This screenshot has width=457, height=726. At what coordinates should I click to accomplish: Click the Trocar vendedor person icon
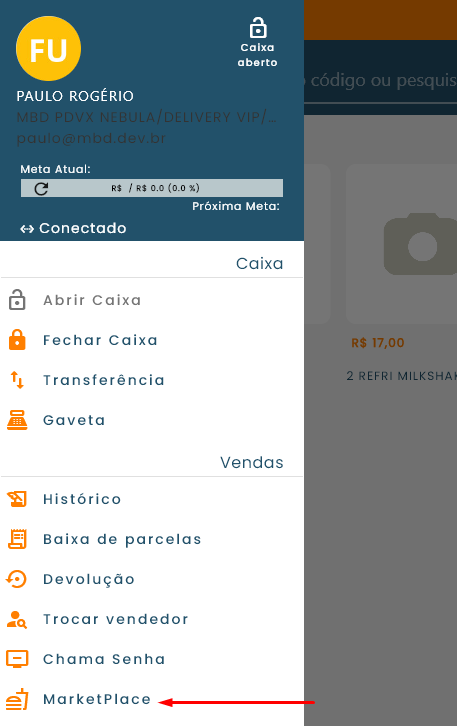17,619
